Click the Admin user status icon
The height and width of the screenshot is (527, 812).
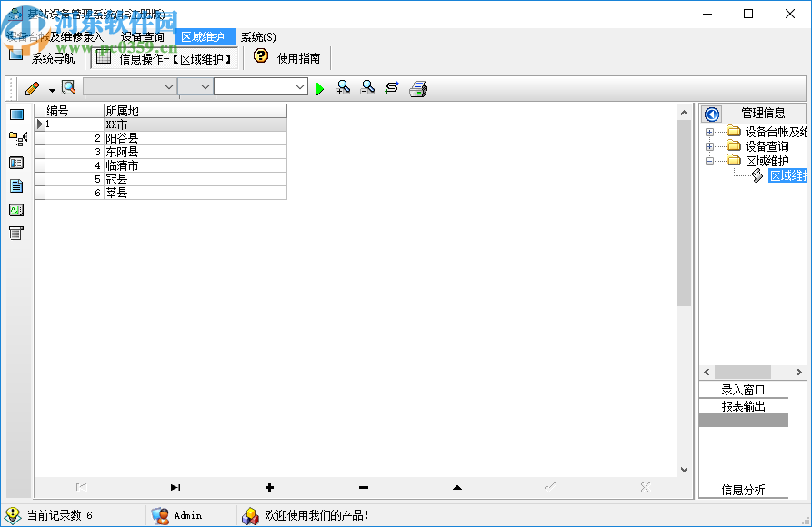(x=160, y=515)
